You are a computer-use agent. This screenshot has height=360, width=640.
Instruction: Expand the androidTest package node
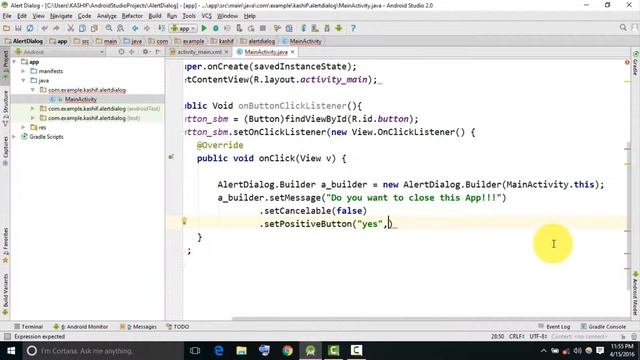point(33,109)
